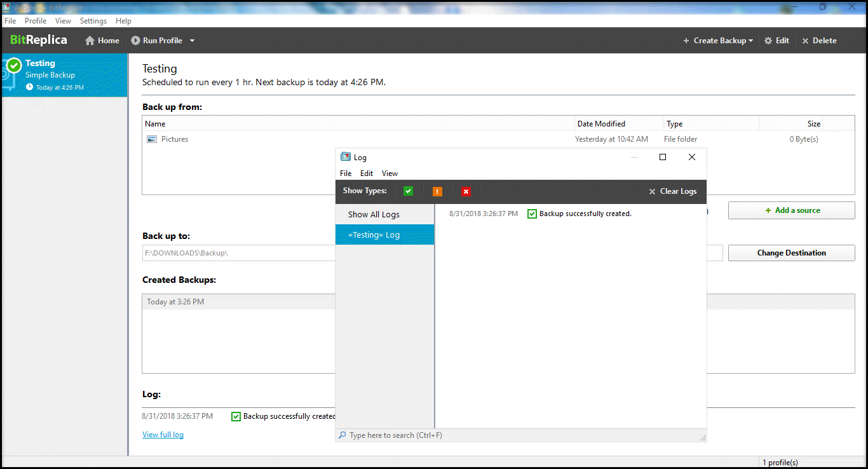Click Clear Logs in the Log window

point(672,191)
